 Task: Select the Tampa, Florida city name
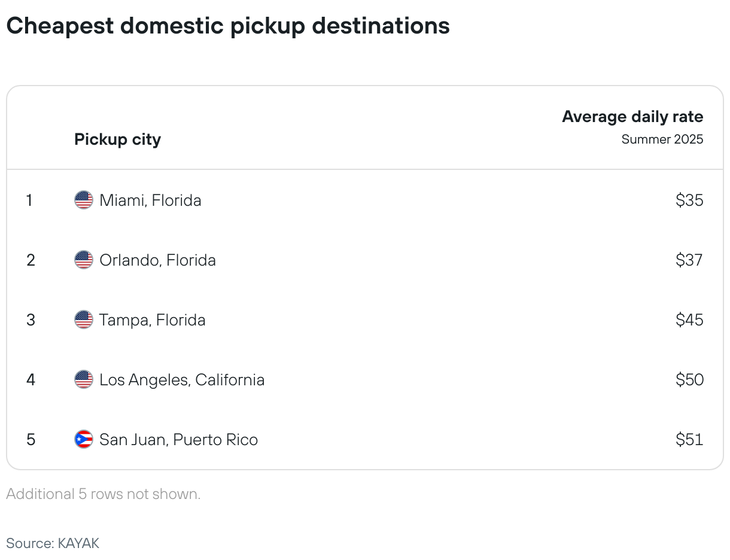click(x=153, y=320)
